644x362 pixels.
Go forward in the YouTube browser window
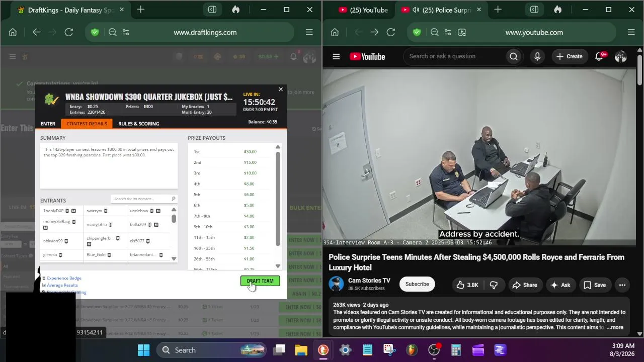374,32
